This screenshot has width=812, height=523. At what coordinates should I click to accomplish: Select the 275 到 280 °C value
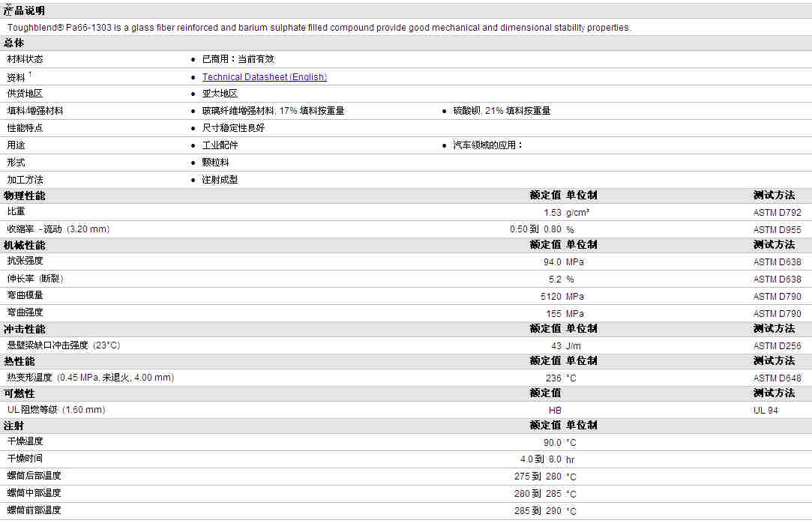(x=545, y=477)
